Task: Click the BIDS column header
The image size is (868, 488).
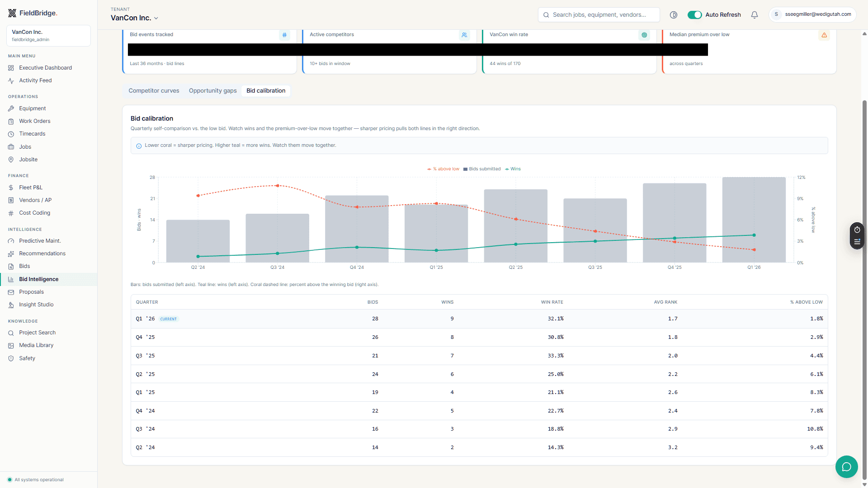Action: coord(373,302)
